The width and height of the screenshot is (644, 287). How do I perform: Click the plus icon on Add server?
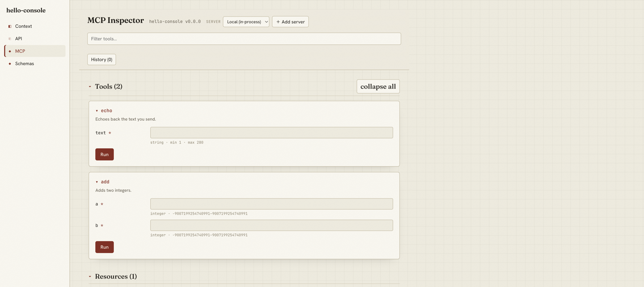tap(278, 22)
